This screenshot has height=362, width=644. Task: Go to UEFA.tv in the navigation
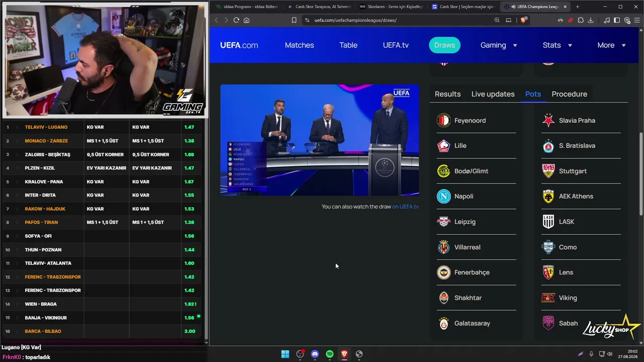coord(395,45)
